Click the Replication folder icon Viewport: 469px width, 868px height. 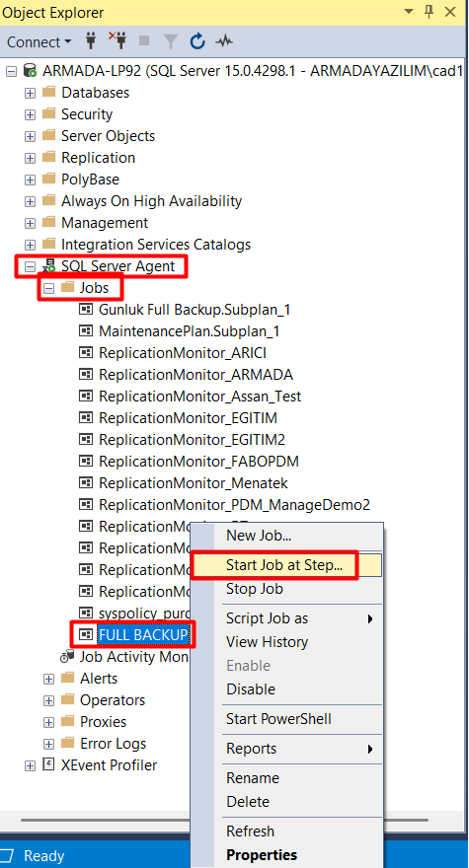tap(48, 157)
